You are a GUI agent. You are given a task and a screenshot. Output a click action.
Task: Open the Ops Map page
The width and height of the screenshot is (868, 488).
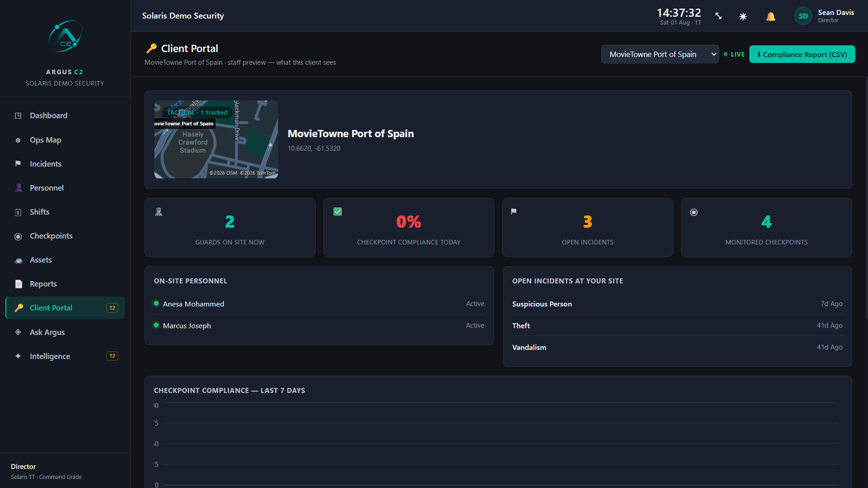point(65,140)
